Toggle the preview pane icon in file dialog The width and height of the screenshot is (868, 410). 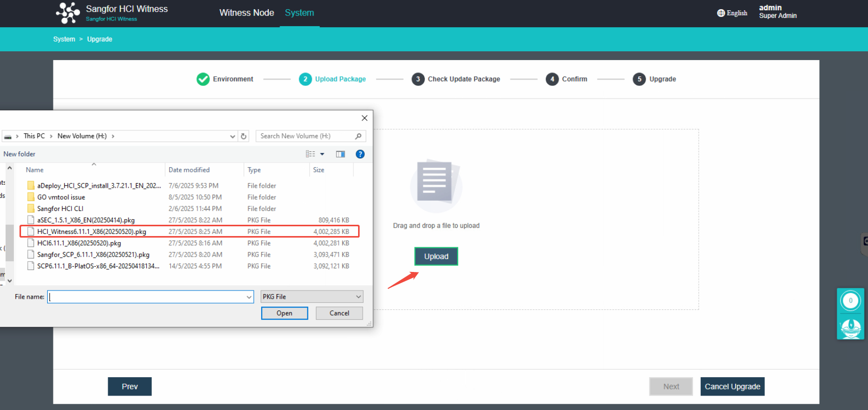[x=340, y=154]
